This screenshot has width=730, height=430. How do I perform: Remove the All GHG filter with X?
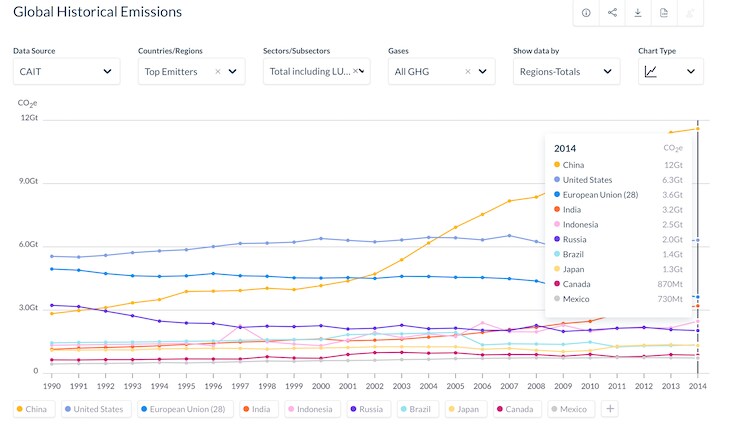pyautogui.click(x=467, y=72)
